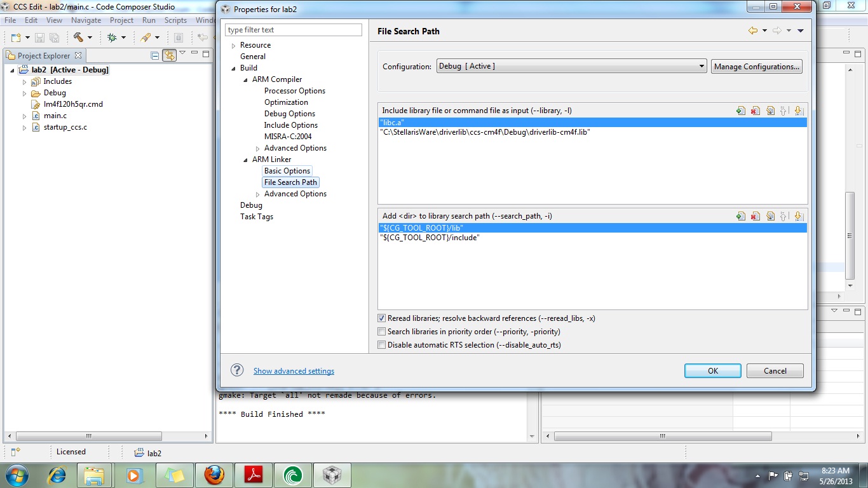This screenshot has height=488, width=868.
Task: Open the Project menu
Action: 121,20
